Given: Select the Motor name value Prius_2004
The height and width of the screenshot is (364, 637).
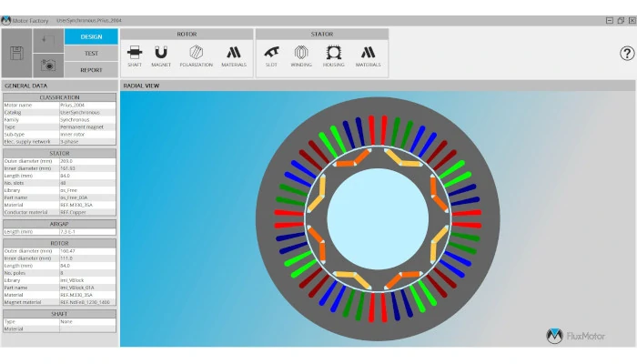Looking at the screenshot, I should pyautogui.click(x=87, y=105).
